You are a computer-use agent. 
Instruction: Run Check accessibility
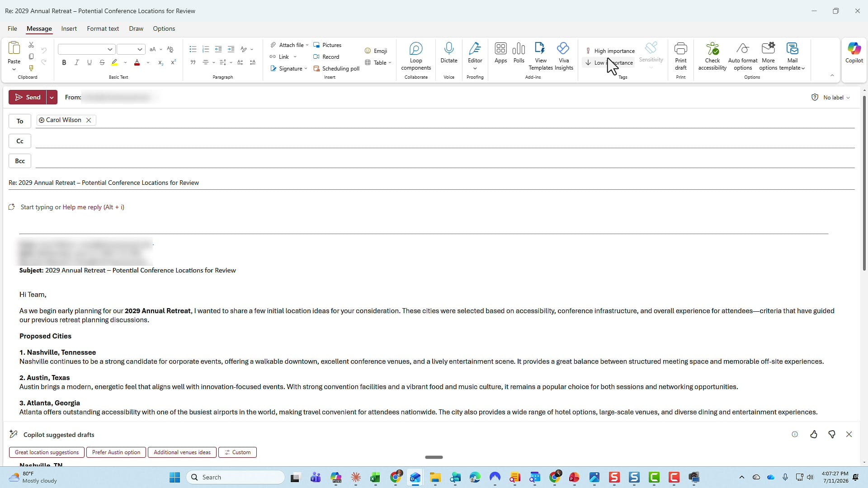pos(712,56)
